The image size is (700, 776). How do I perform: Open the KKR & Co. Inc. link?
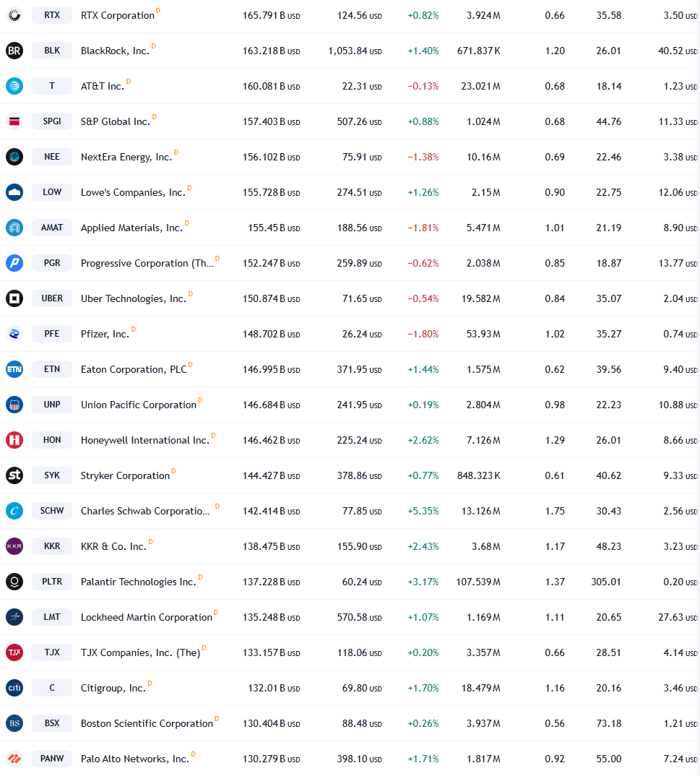114,546
